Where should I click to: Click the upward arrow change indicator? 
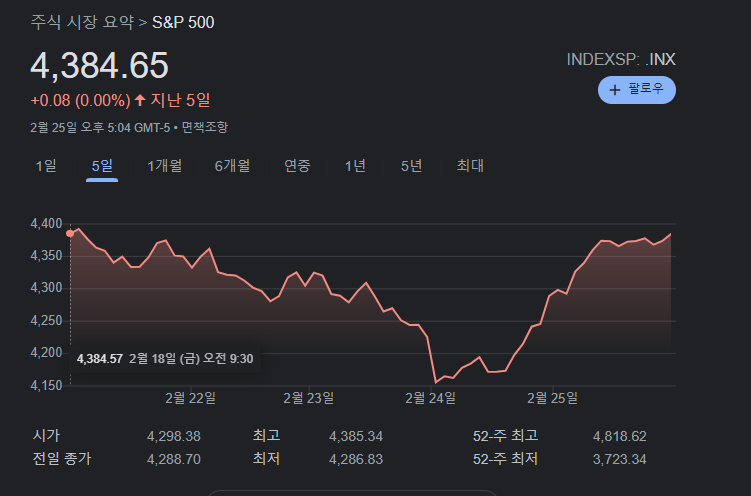click(x=140, y=100)
